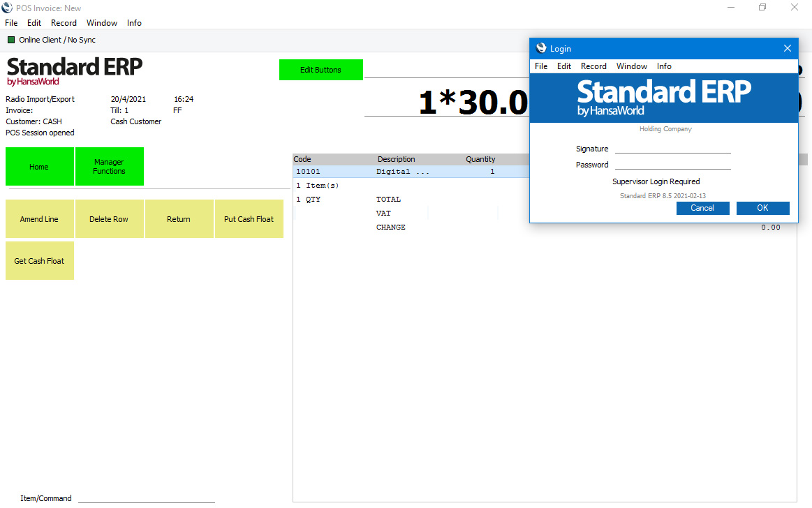Viewport: 812px width, 508px height.
Task: Open the Window menu in Login dialog
Action: [x=631, y=66]
